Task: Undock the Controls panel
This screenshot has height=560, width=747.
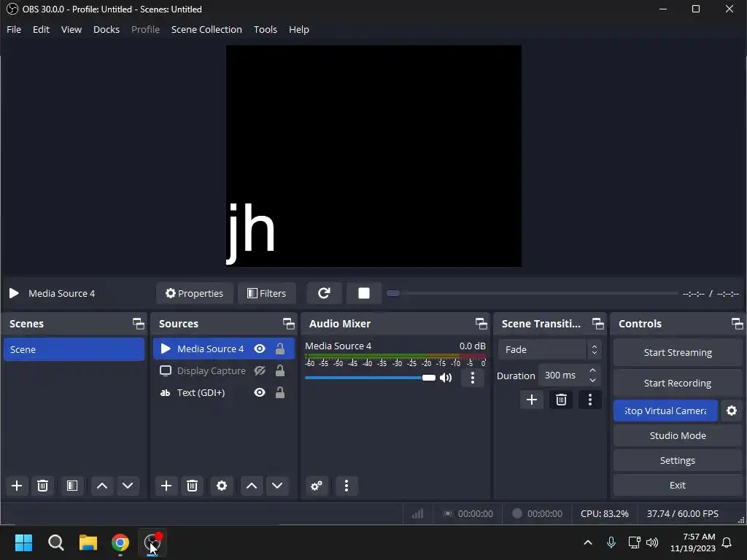Action: pos(737,324)
